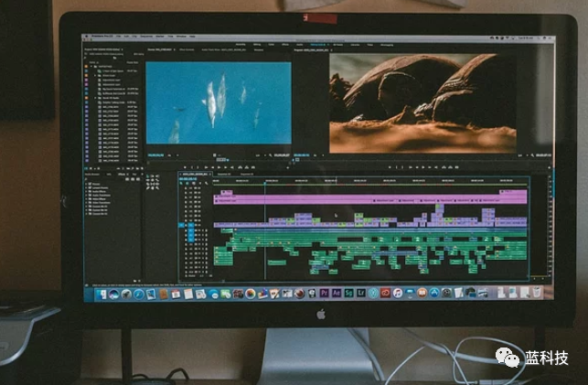Open Finder from the Dock
Image resolution: width=588 pixels, height=385 pixels.
pyautogui.click(x=101, y=294)
